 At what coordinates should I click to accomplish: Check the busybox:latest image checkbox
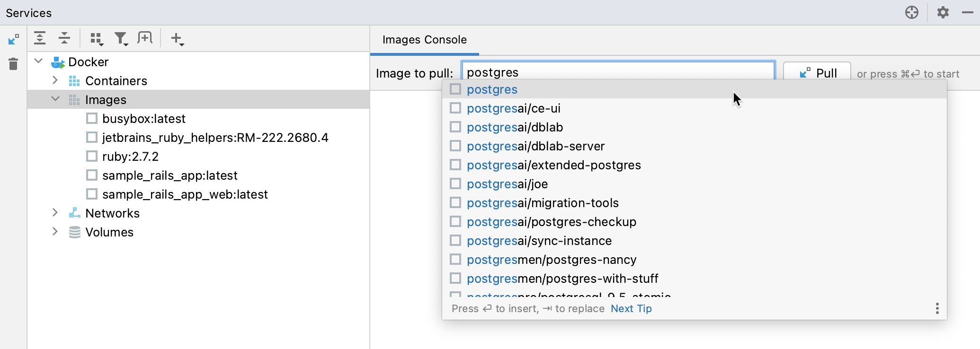[91, 118]
